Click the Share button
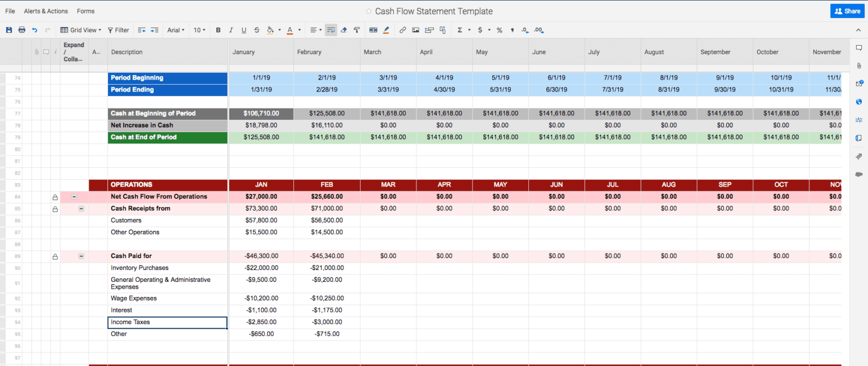Image resolution: width=868 pixels, height=366 pixels. tap(847, 11)
